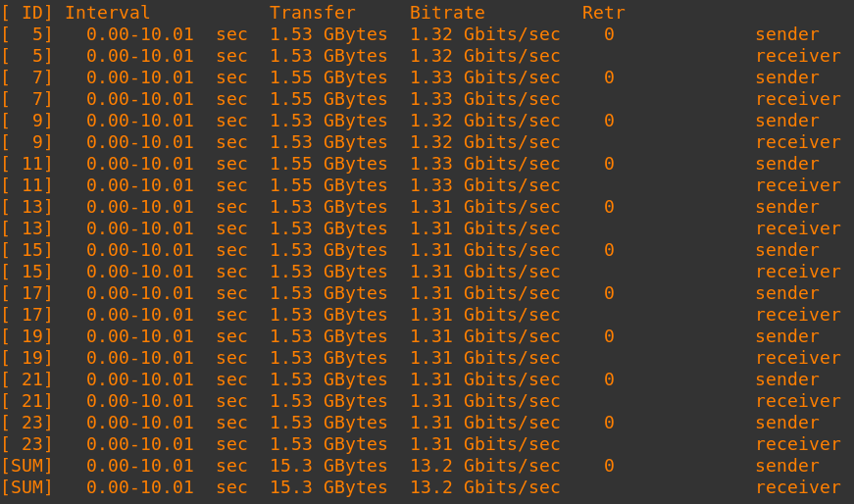The image size is (854, 504).
Task: Click "1.53 GBytes" in stream 9 receiver row
Action: (x=328, y=142)
